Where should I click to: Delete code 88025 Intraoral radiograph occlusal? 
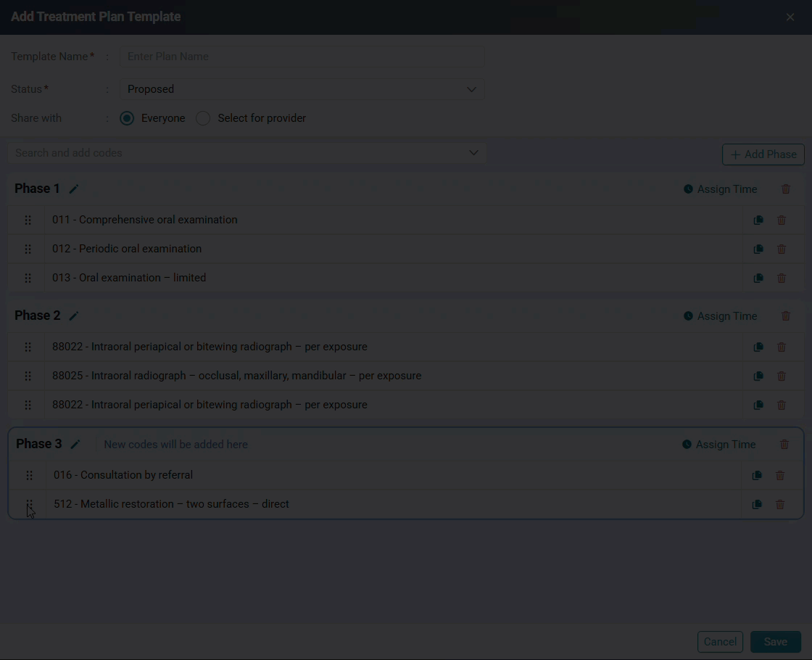tap(782, 376)
